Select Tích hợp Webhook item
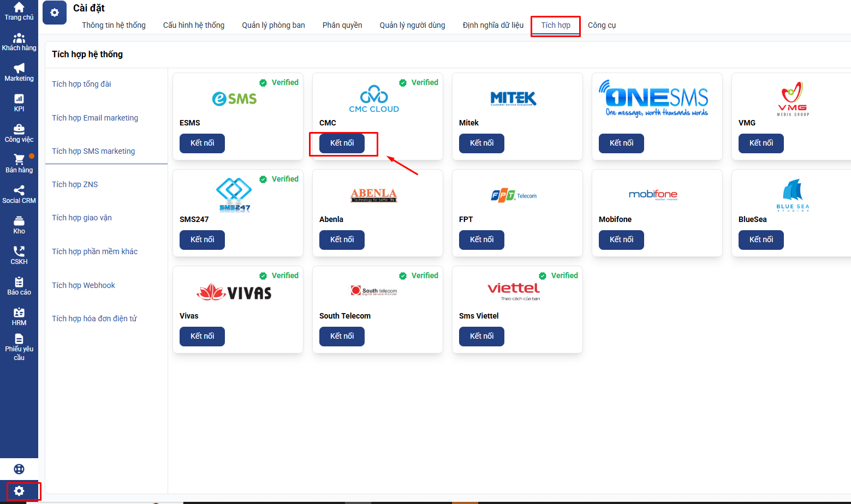This screenshot has height=504, width=851. click(84, 285)
